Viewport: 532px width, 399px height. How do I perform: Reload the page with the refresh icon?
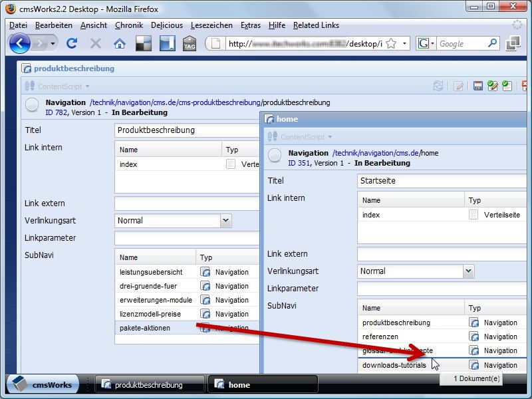tap(72, 43)
